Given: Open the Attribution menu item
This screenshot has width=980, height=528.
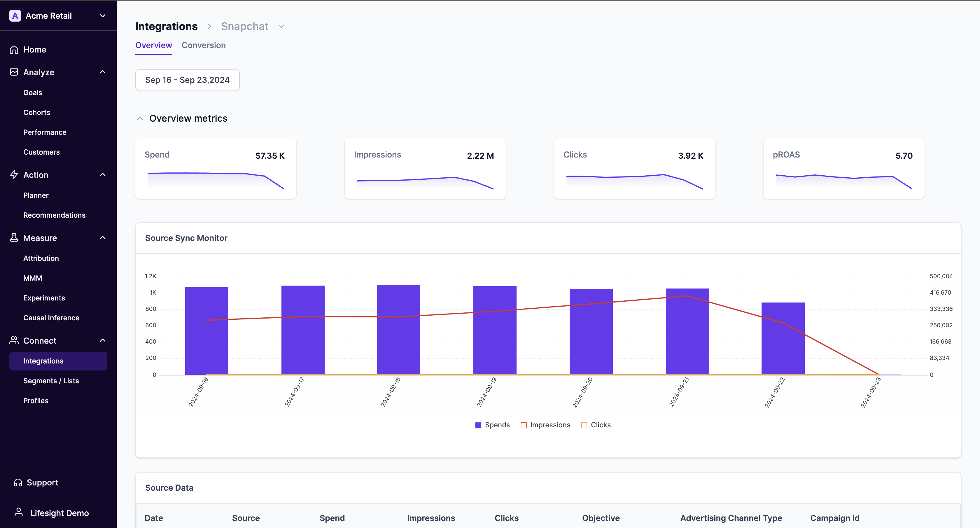Looking at the screenshot, I should pos(41,258).
